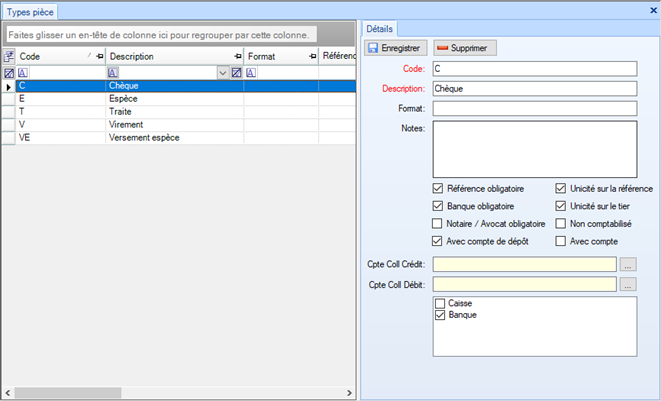Viewport: 661px width, 401px height.
Task: Click the filter operator icon under Format column
Action: click(252, 73)
